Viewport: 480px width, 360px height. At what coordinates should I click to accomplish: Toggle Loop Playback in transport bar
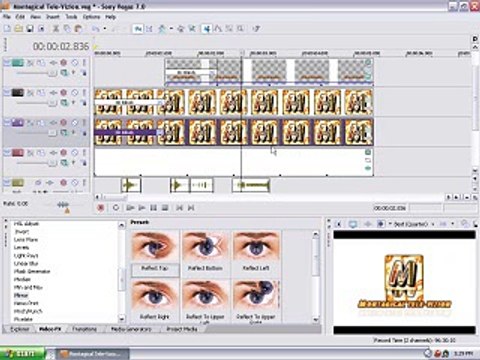click(x=116, y=208)
